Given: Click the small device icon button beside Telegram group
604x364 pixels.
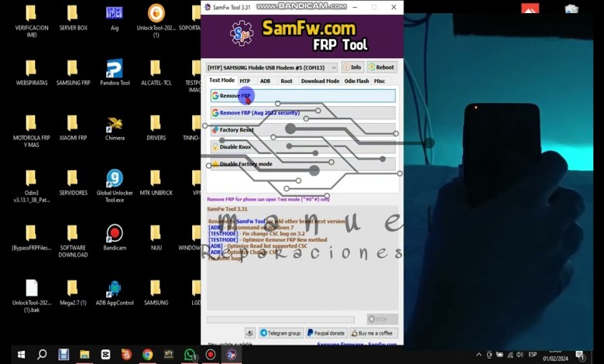Looking at the screenshot, I should tap(250, 333).
